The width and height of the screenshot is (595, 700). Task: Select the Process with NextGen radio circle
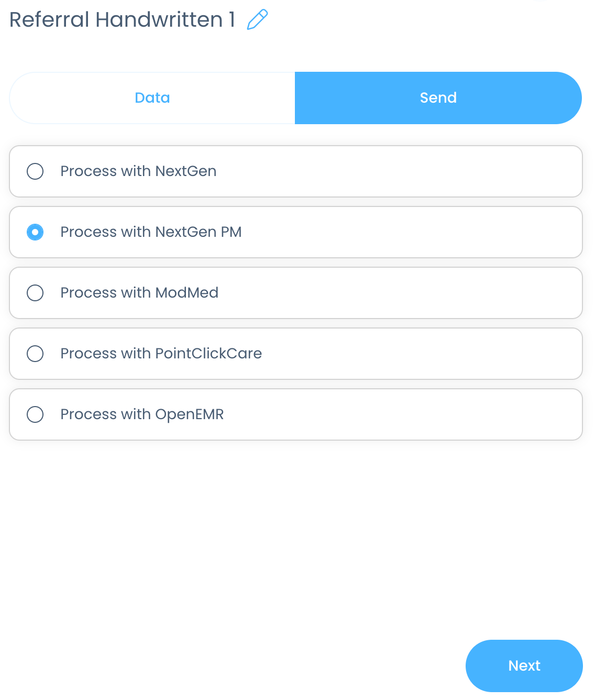tap(35, 171)
